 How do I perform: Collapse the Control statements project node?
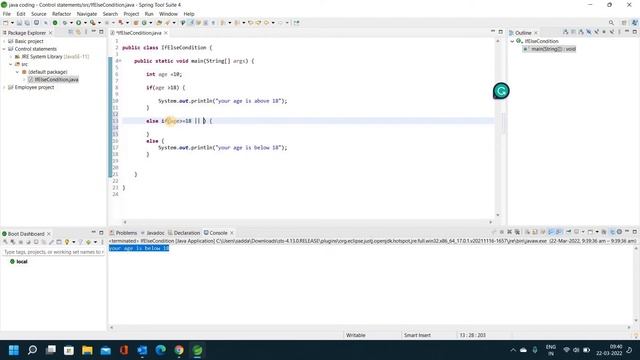coord(4,49)
